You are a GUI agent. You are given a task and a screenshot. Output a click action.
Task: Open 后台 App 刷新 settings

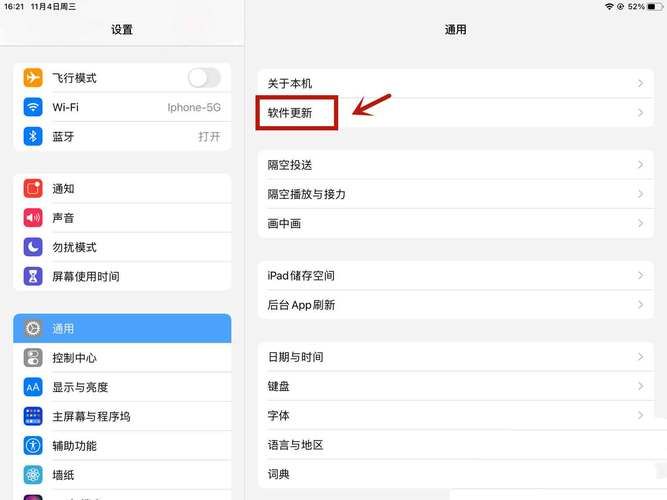click(x=456, y=305)
